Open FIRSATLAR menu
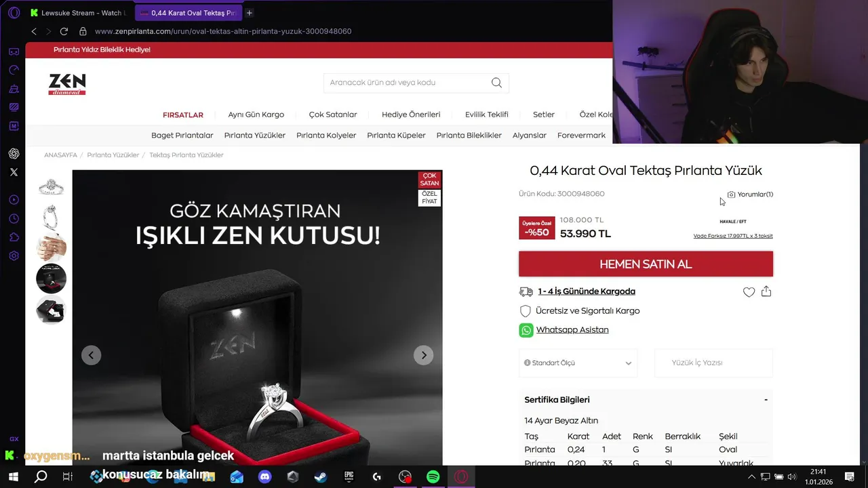Viewport: 868px width, 488px height. coord(183,115)
